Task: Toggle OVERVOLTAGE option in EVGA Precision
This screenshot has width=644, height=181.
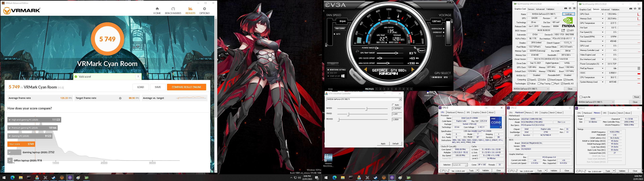Action: pyautogui.click(x=443, y=29)
